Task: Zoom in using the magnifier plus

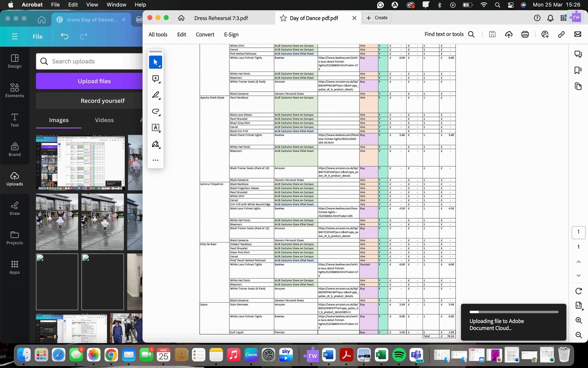Action: [x=578, y=320]
